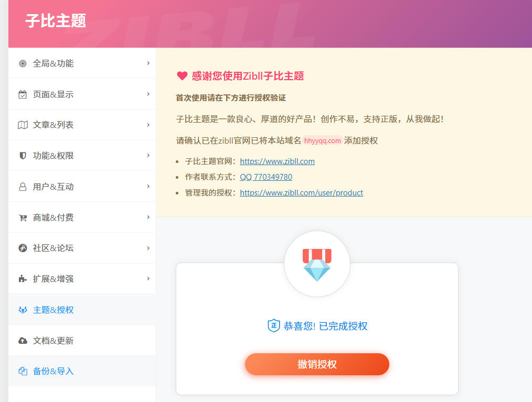Open the 主题&授权 sidebar item
The height and width of the screenshot is (402, 532).
click(x=55, y=309)
